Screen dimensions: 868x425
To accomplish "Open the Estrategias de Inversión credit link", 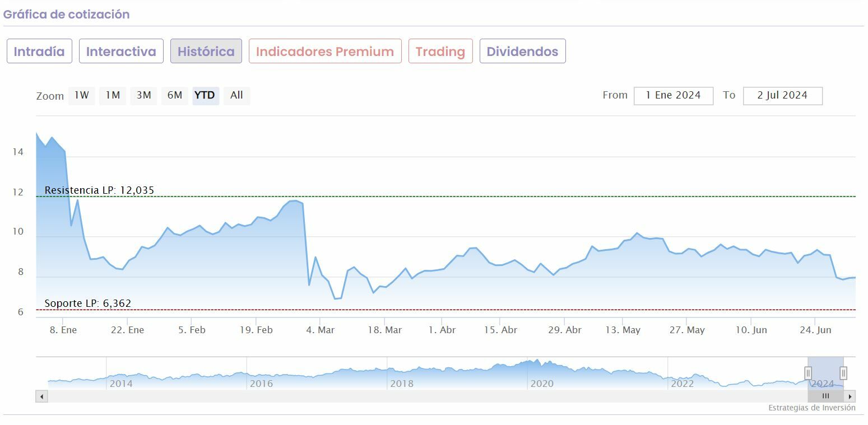I will point(811,408).
